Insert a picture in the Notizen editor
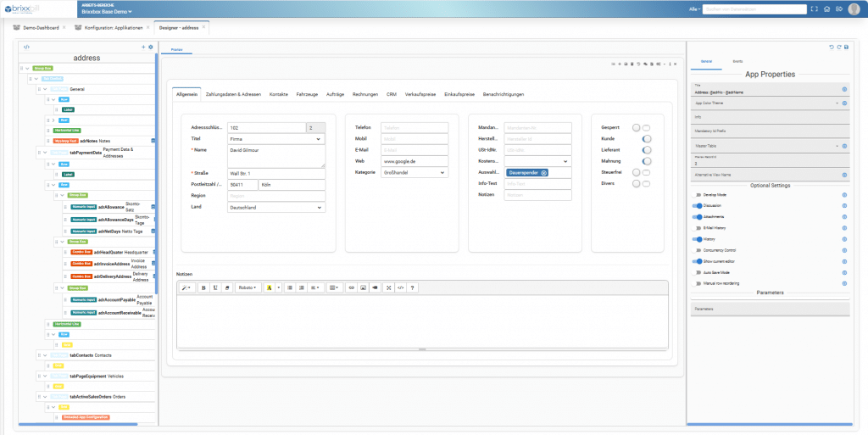Image resolution: width=868 pixels, height=435 pixels. [x=363, y=287]
